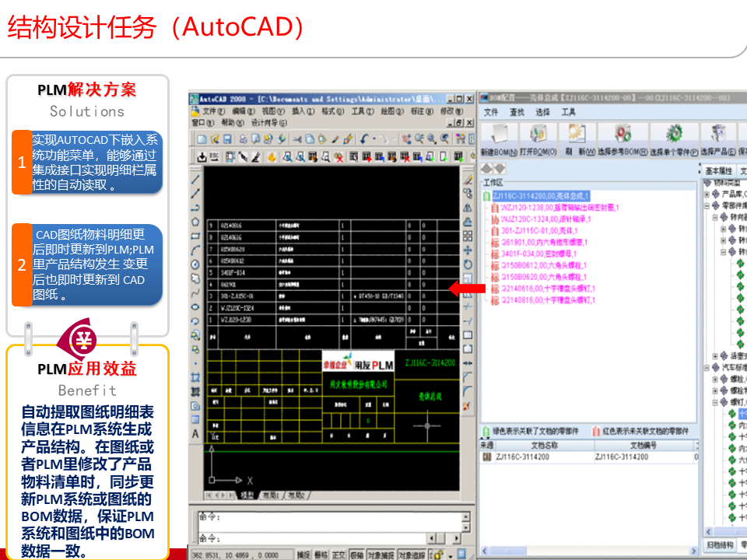Click the toolbar lock icon in status bar
The width and height of the screenshot is (747, 560).
coord(438,555)
